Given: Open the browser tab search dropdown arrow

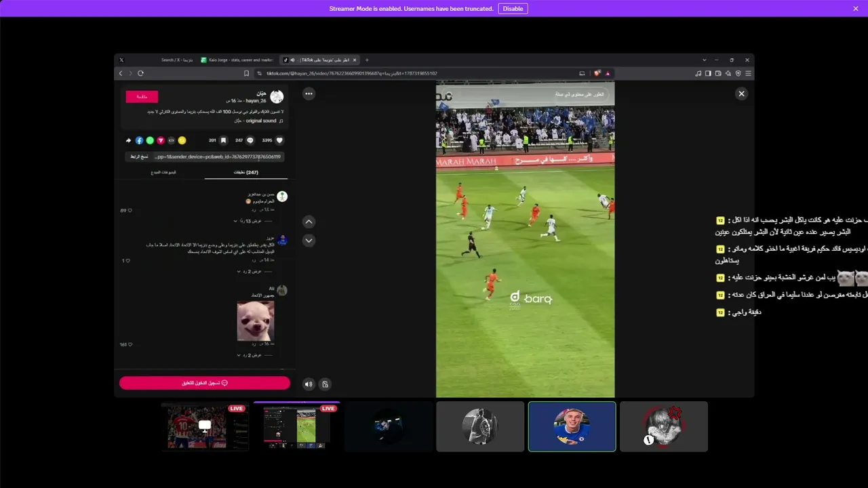Looking at the screenshot, I should [x=705, y=60].
